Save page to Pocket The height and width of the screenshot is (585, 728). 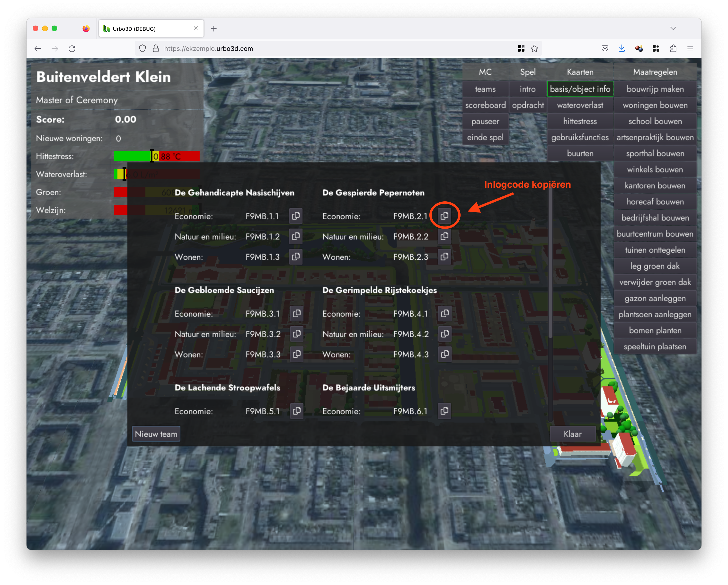pos(605,49)
